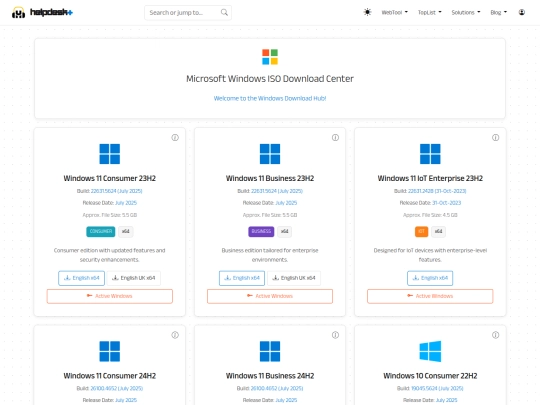This screenshot has width=540, height=405.
Task: Click Windows 11 Business 23H2 title
Action: click(270, 178)
